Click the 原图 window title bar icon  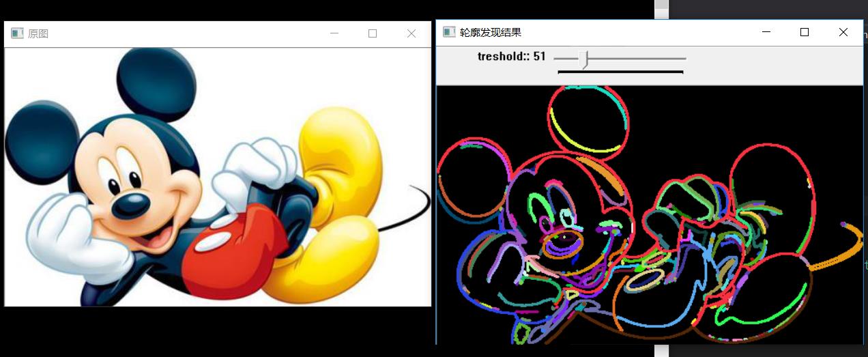[x=17, y=33]
